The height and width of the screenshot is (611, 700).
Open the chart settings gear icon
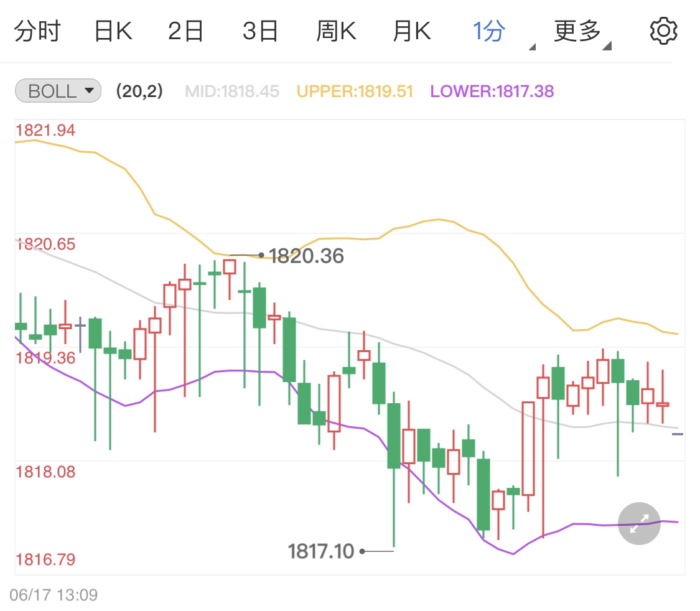[663, 30]
